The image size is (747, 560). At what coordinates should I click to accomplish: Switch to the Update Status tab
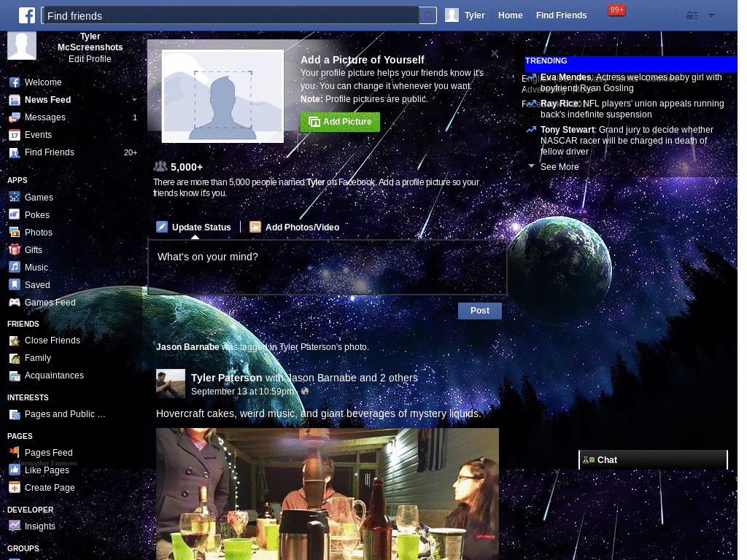coord(194,227)
